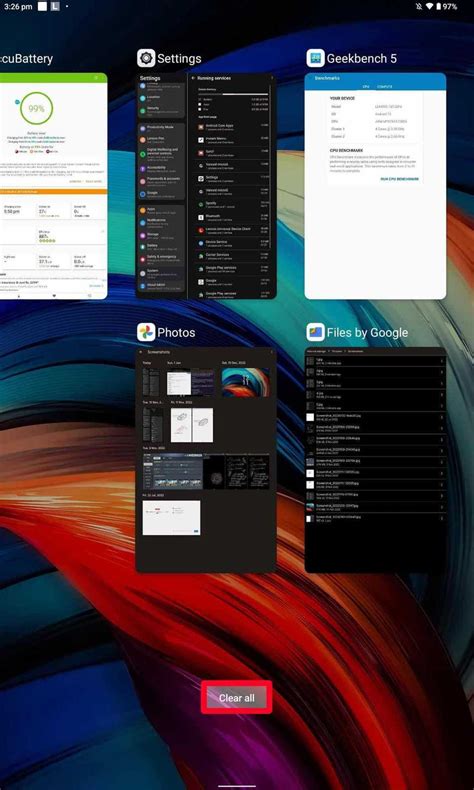Tap the Files by Google app icon
The width and height of the screenshot is (474, 790).
315,333
